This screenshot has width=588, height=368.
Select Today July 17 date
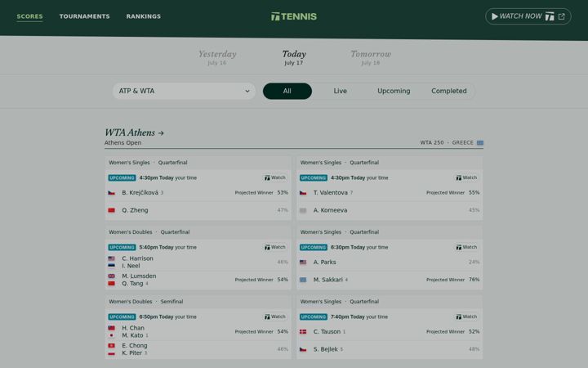click(x=294, y=57)
